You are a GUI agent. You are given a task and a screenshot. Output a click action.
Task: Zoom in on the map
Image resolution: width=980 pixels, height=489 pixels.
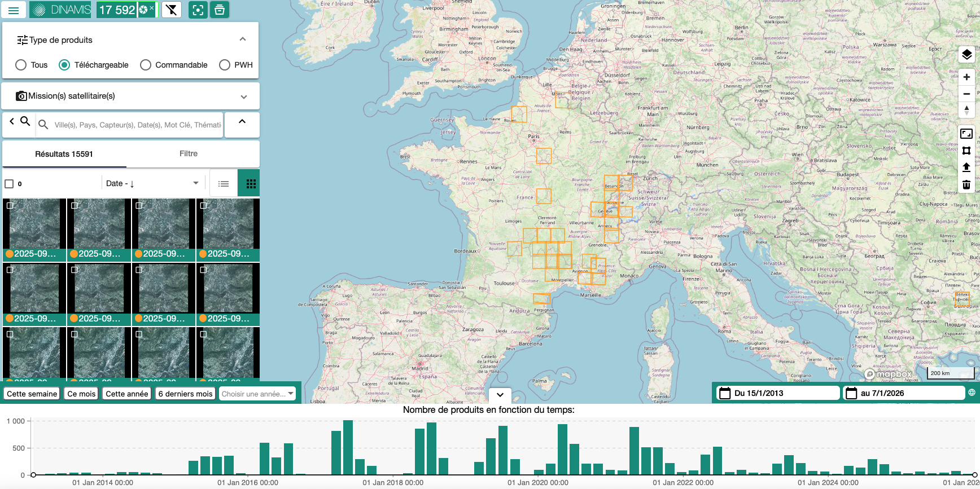(x=966, y=77)
